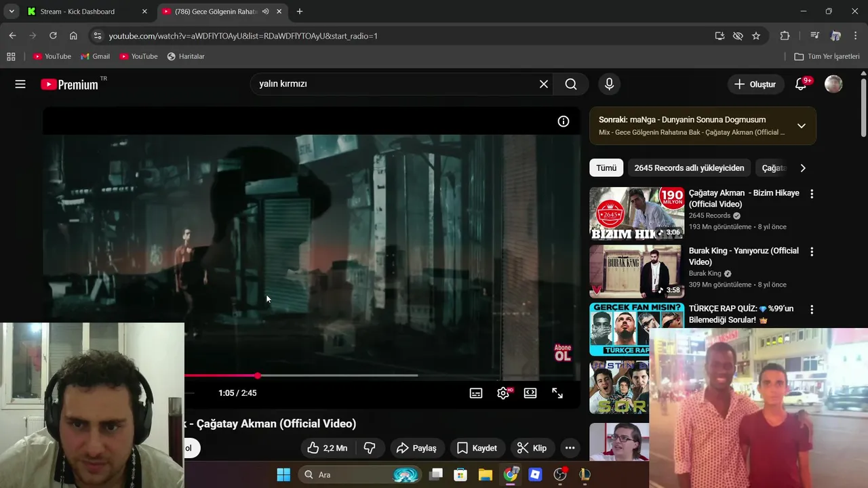Open OBS Studio from the taskbar
Image resolution: width=868 pixels, height=488 pixels.
tap(560, 474)
